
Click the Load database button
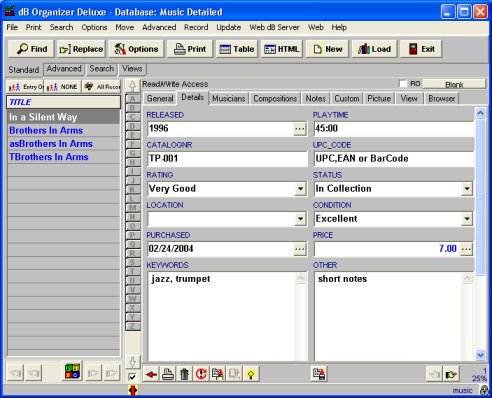click(374, 49)
